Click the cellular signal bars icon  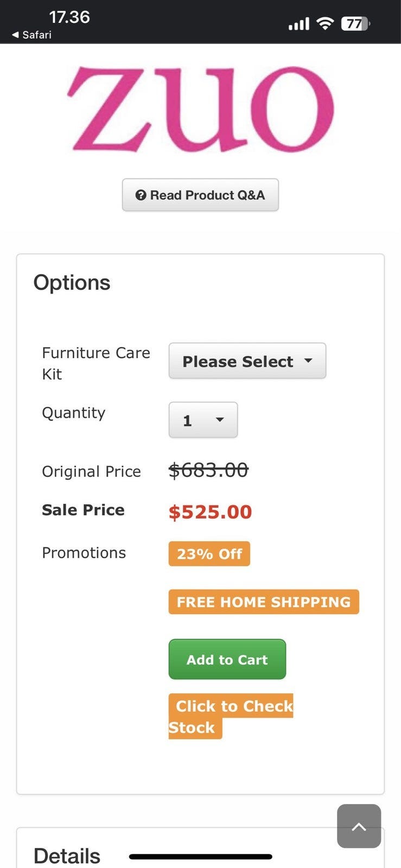[298, 24]
